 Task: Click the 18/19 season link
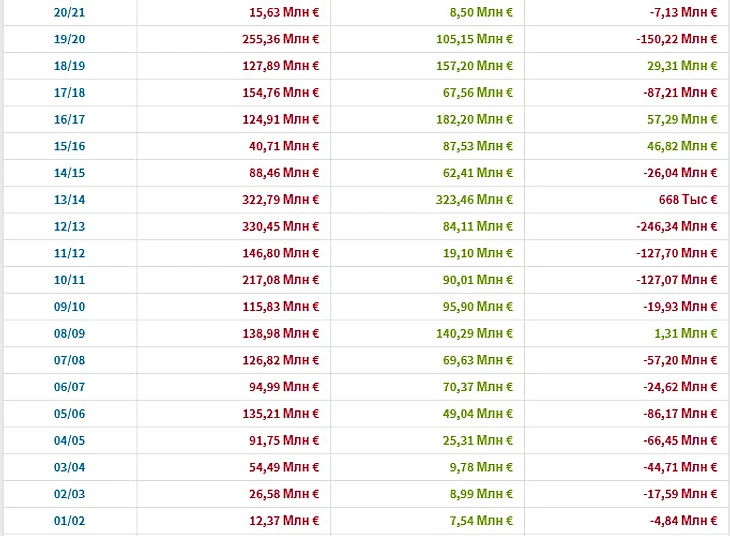pos(68,65)
